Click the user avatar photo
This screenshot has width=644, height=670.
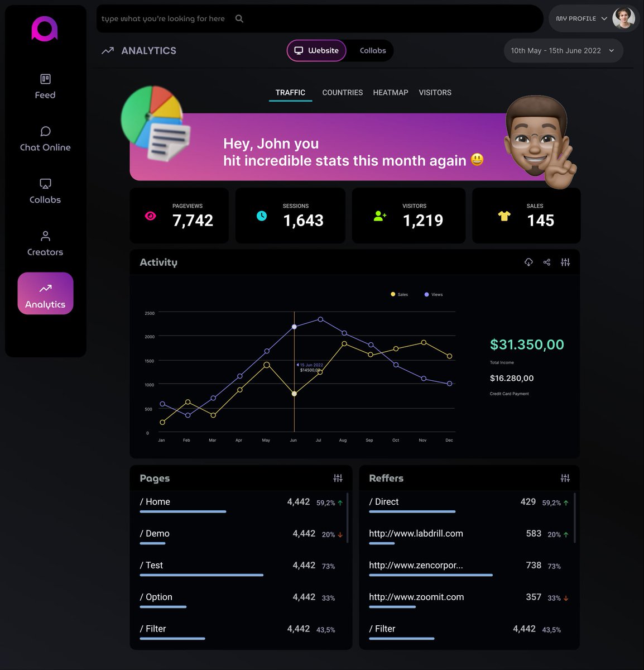pos(623,18)
